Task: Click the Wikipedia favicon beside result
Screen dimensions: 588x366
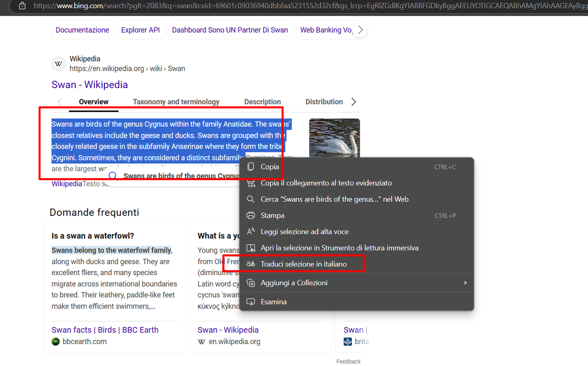Action: (x=58, y=64)
